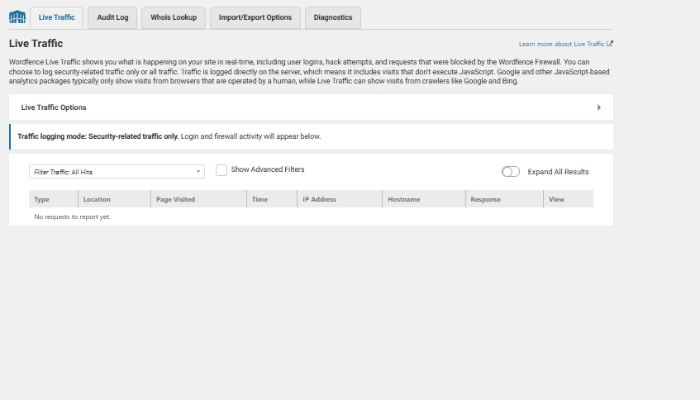Click the 'No requests to report yet.' text
The width and height of the screenshot is (700, 400).
(72, 217)
